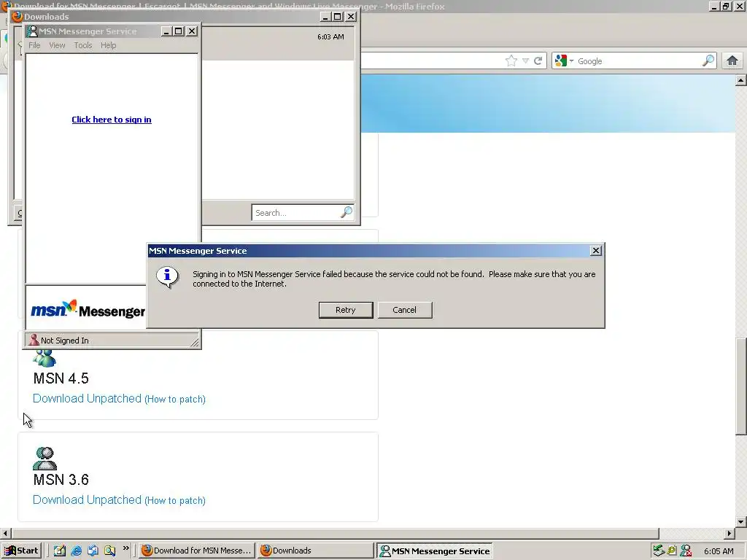Click the search magnifier in Firefox search bar
This screenshot has height=560, width=747.
(708, 61)
